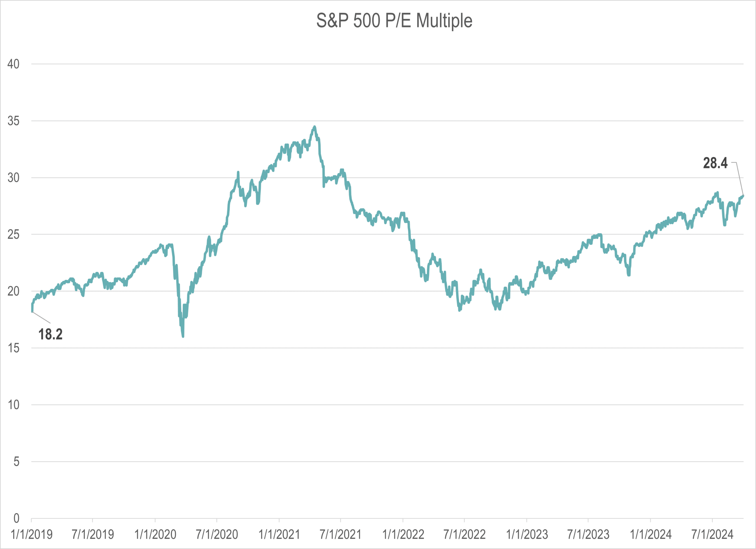Screen dimensions: 756x549
Task: Select the y-axis label 30
Action: [x=13, y=178]
